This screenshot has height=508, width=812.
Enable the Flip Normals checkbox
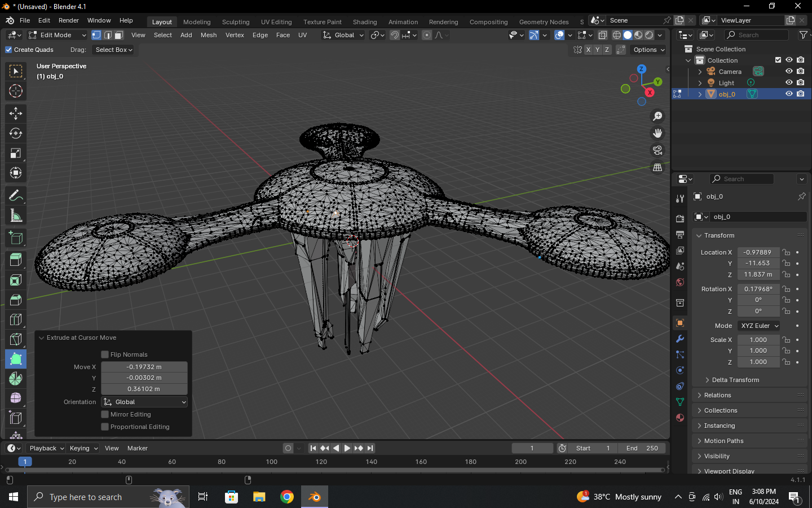(105, 354)
